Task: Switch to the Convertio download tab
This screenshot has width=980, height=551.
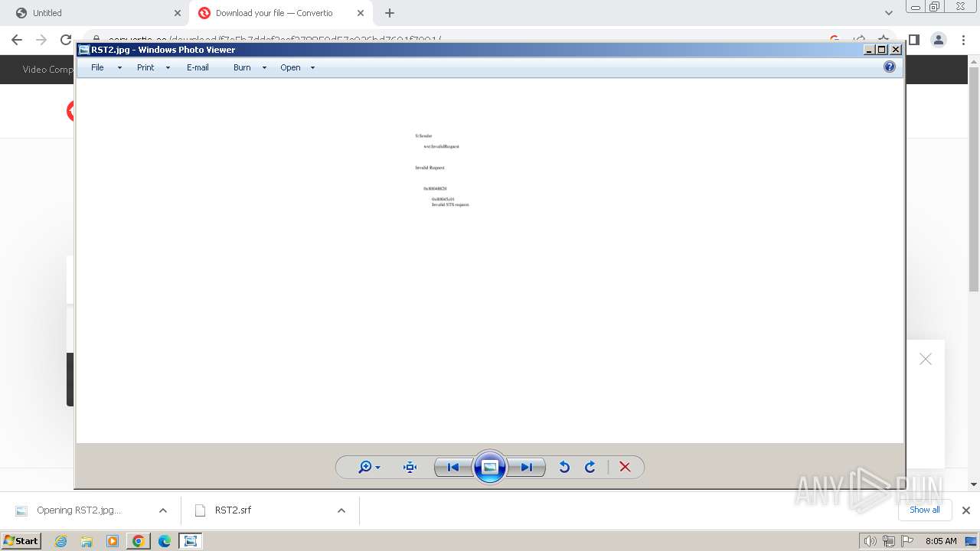Action: [279, 13]
